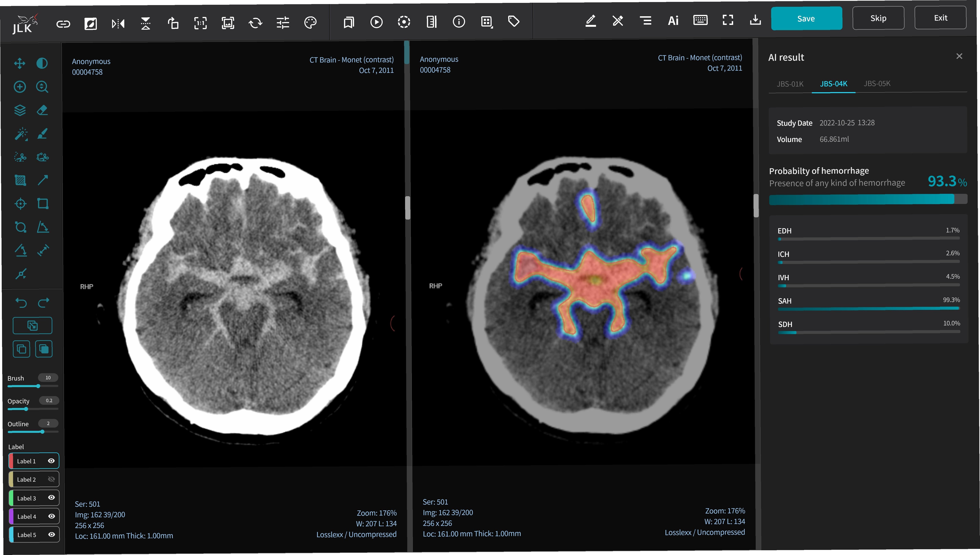The height and width of the screenshot is (555, 980).
Task: Click the Ai button in the top toolbar
Action: (673, 21)
